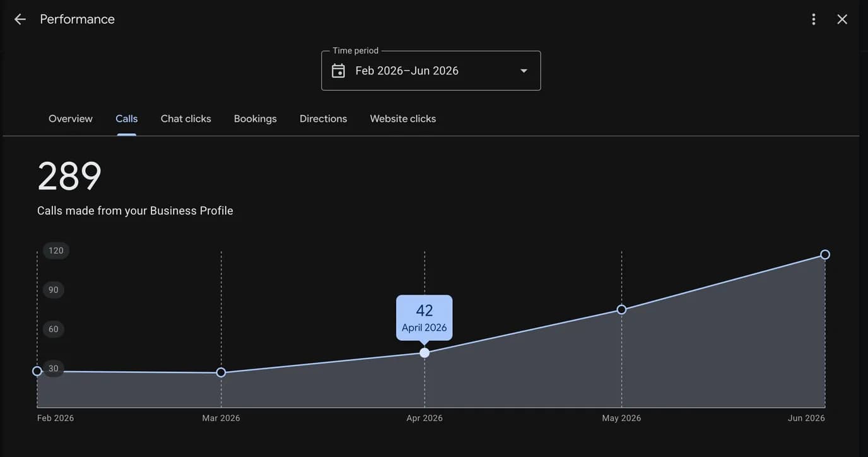Viewport: 868px width, 457px height.
Task: Open the three-dot more options menu
Action: (x=814, y=20)
